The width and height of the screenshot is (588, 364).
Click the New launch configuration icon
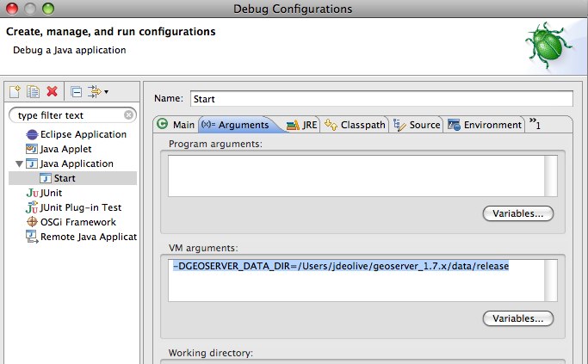point(15,91)
